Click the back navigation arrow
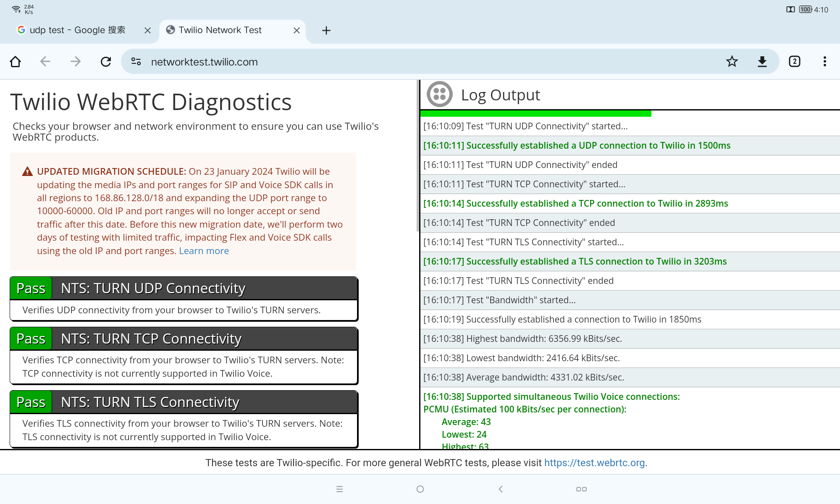The image size is (840, 504). pyautogui.click(x=45, y=62)
